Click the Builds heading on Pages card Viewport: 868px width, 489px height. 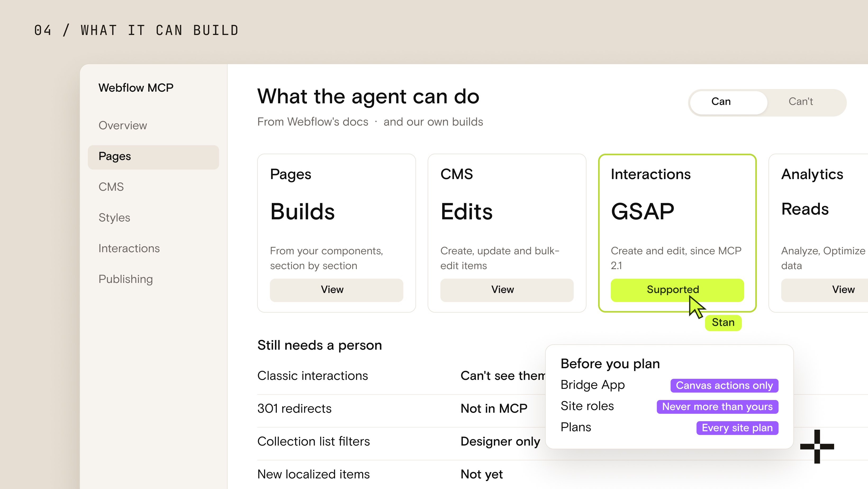[302, 212]
